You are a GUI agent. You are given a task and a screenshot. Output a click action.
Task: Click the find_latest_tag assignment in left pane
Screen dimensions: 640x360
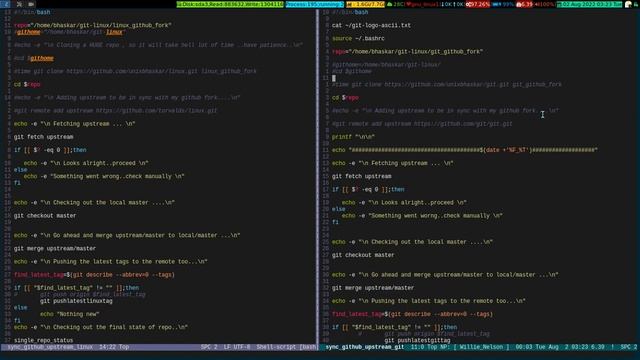(x=94, y=275)
